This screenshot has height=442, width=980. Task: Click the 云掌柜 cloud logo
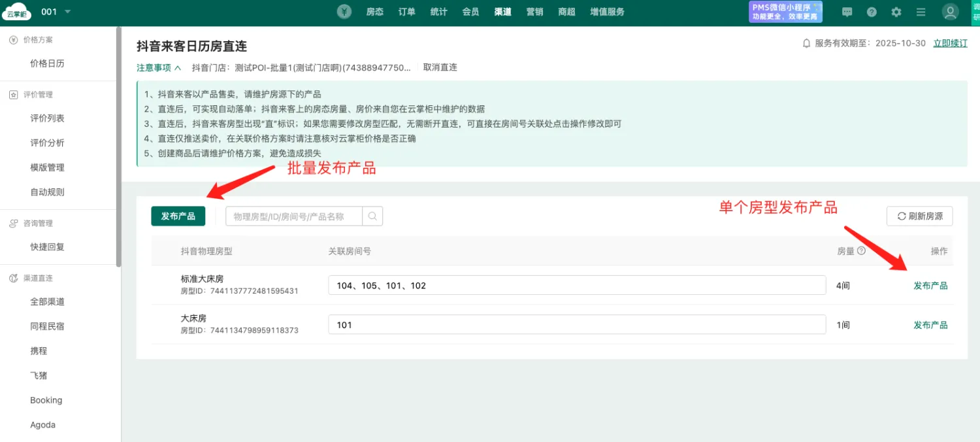(18, 12)
